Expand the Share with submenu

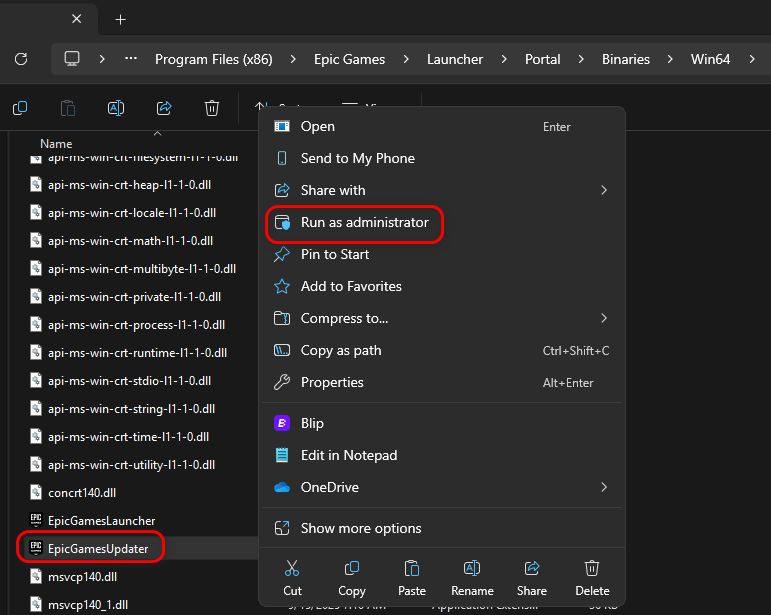(x=603, y=190)
